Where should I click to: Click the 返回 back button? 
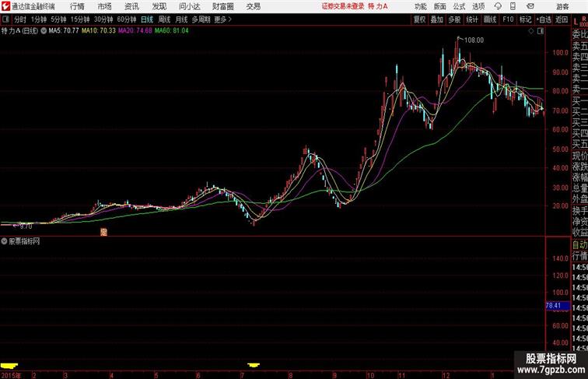click(x=562, y=19)
